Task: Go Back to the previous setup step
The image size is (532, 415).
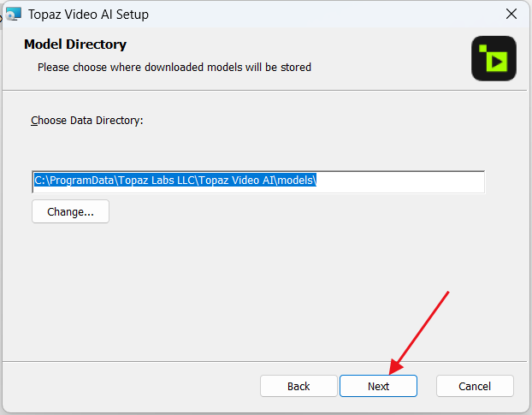Action: (x=299, y=386)
